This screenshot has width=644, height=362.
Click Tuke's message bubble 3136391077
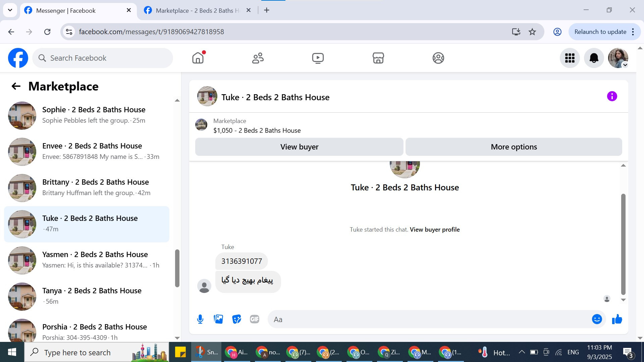(x=241, y=261)
